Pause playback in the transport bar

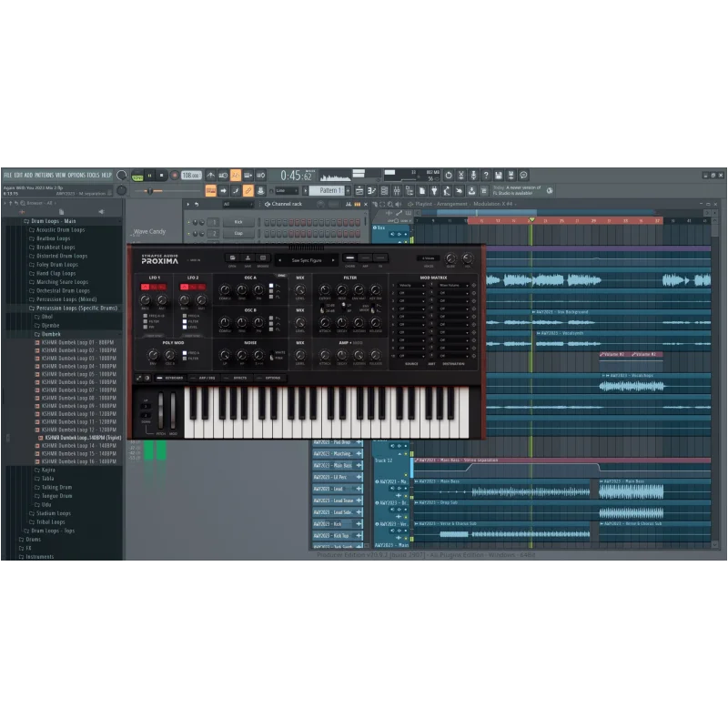pyautogui.click(x=149, y=176)
